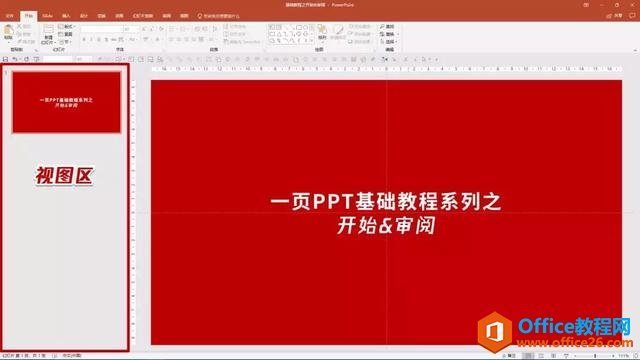Toggle the Notes pane in the status bar

click(509, 356)
